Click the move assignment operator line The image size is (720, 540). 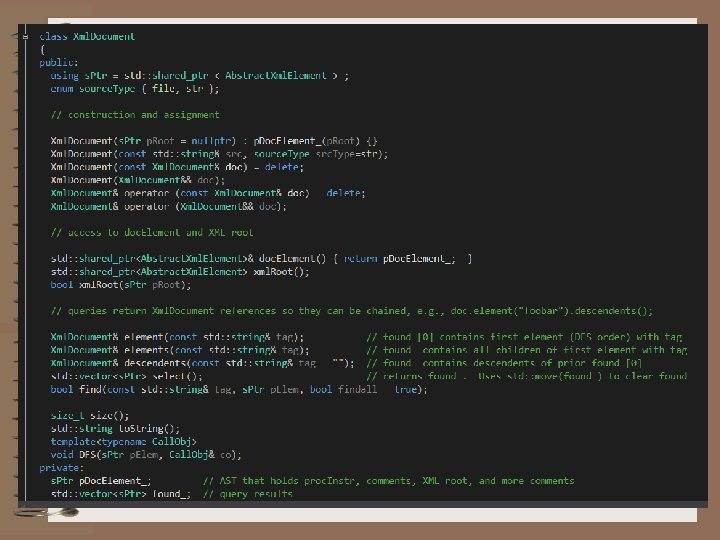169,206
